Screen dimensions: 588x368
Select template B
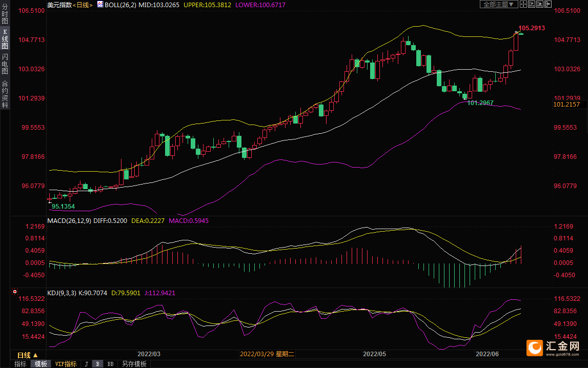(x=97, y=364)
